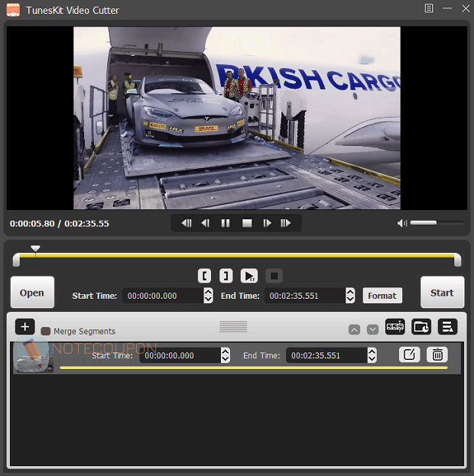Open the video clips filmstrip icon

pos(395,327)
